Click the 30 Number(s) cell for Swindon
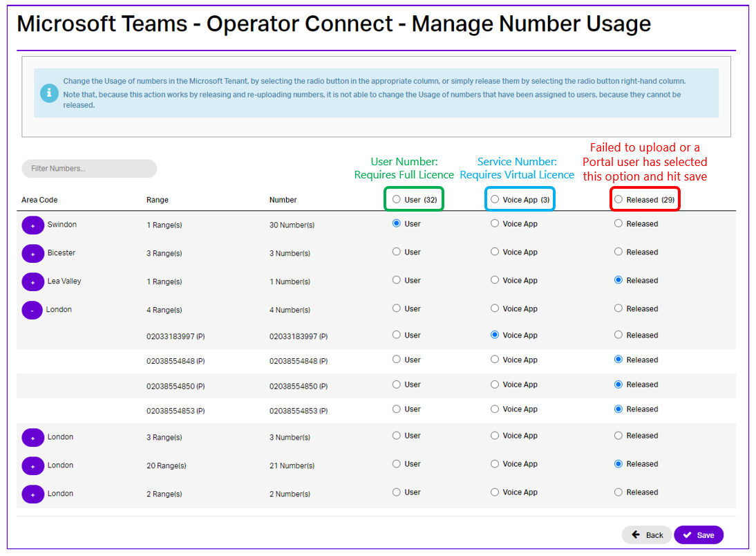Image resolution: width=756 pixels, height=556 pixels. point(292,225)
